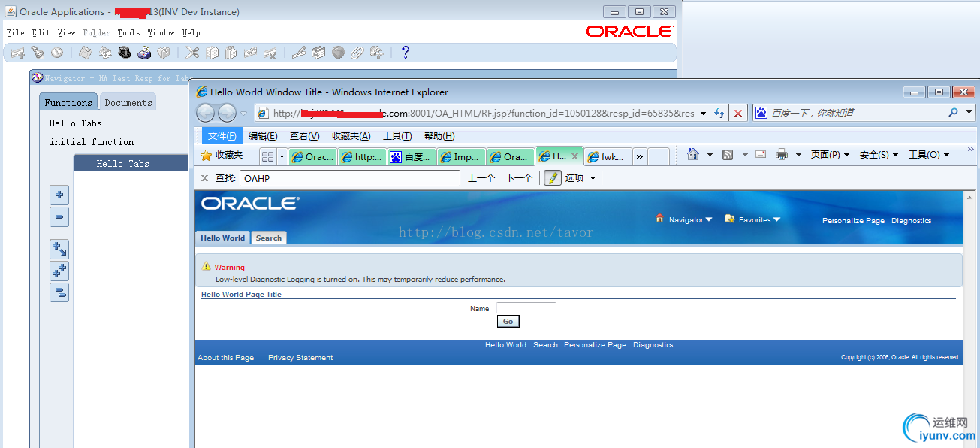The width and height of the screenshot is (980, 448).
Task: Click the Edit Field pencil icon
Action: click(x=299, y=53)
